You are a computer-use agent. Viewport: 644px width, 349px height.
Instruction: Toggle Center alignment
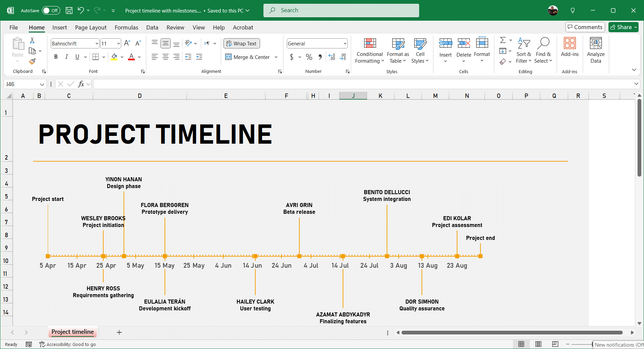166,57
